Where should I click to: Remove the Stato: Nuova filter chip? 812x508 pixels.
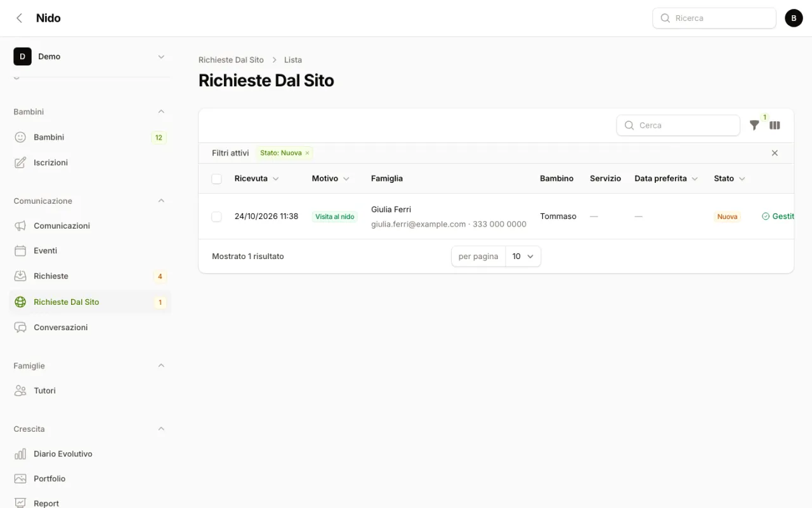click(308, 153)
